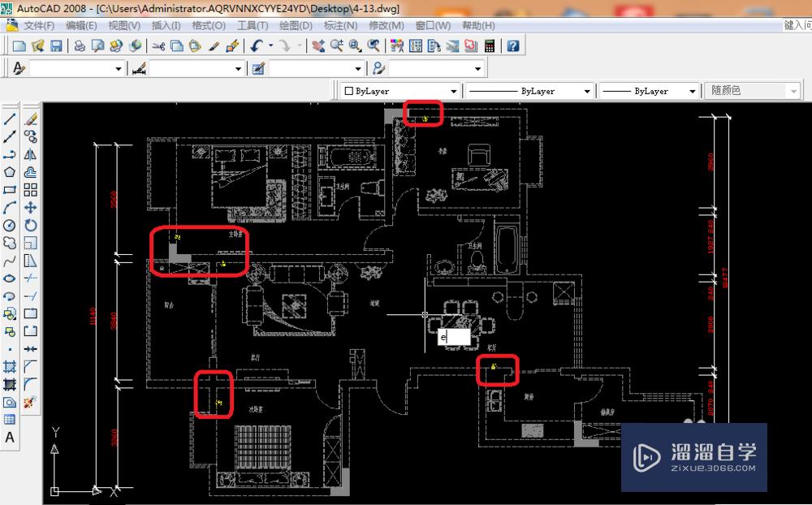Open the 视图(V) menu
Viewport: 812px width, 505px height.
pos(124,25)
